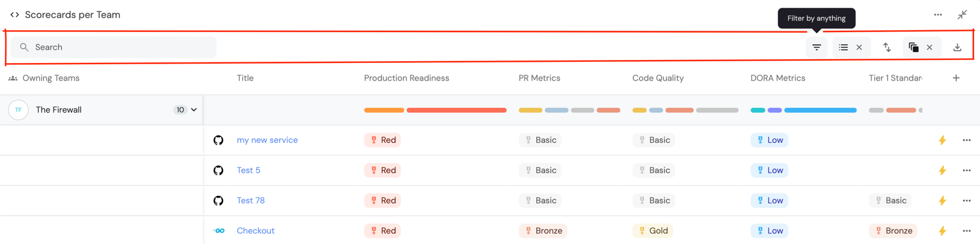This screenshot has height=244, width=980.
Task: Click the sort arrows icon
Action: pos(887,47)
